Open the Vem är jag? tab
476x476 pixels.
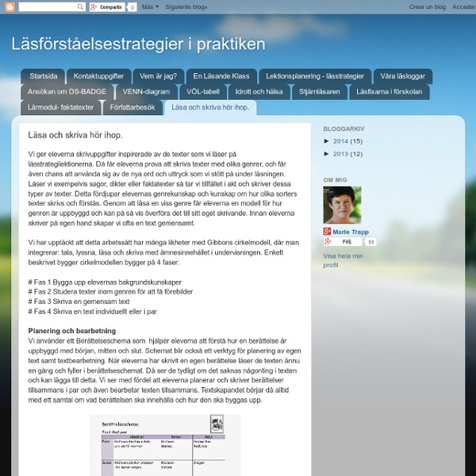pyautogui.click(x=158, y=76)
